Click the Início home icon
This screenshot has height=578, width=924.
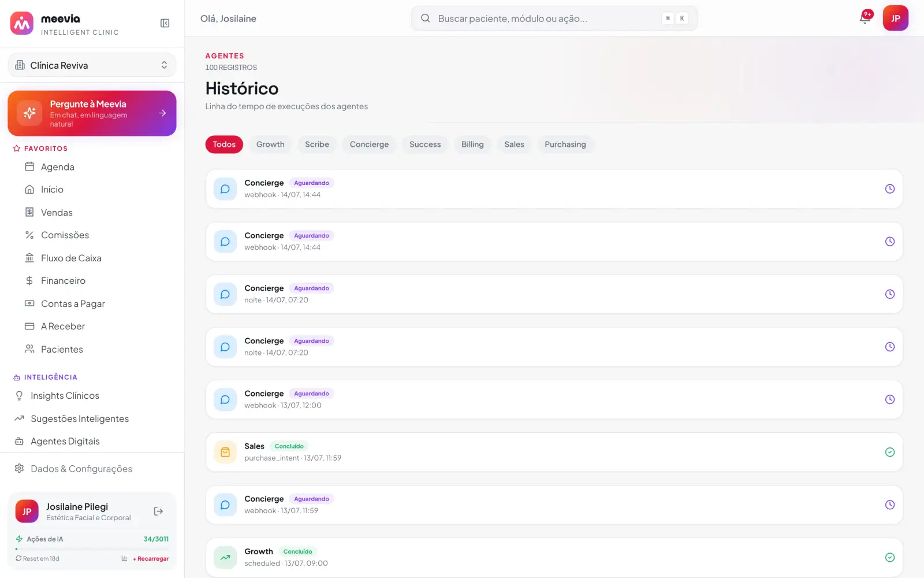coord(29,190)
